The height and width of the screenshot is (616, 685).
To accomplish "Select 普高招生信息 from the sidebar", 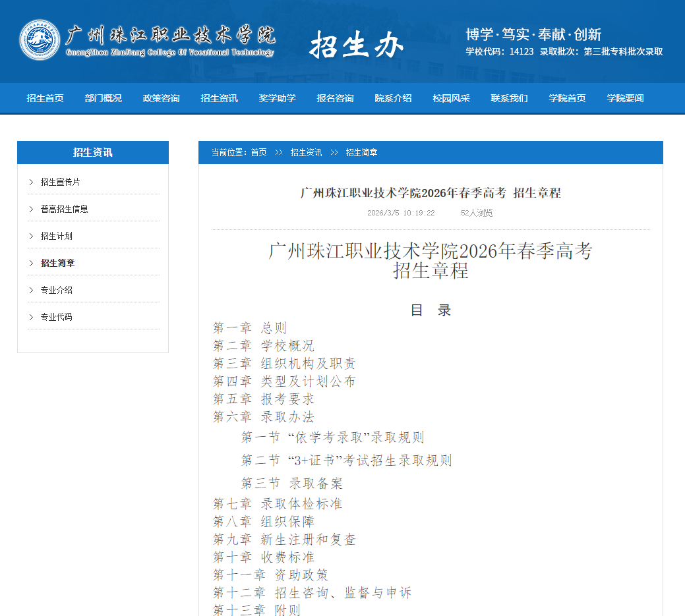I will pos(66,208).
